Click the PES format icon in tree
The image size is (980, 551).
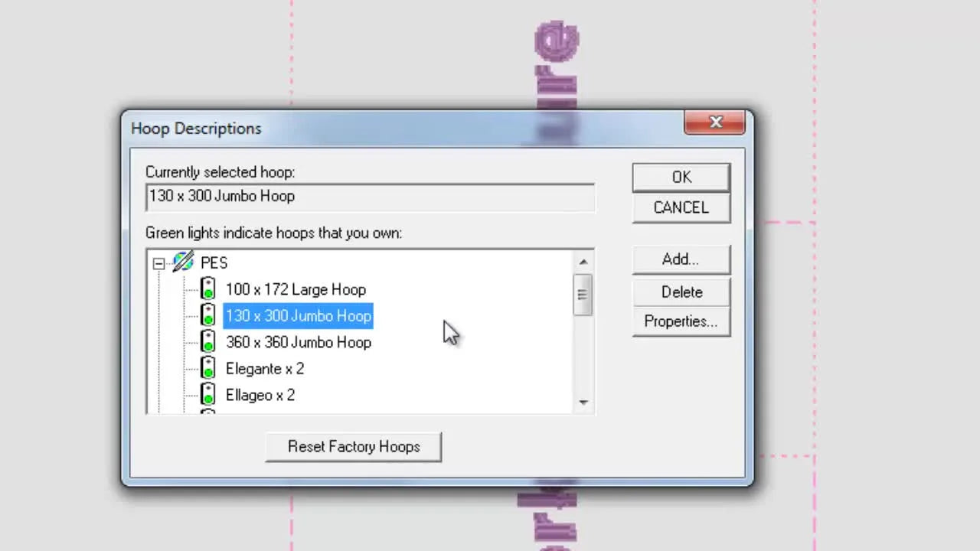(x=183, y=262)
